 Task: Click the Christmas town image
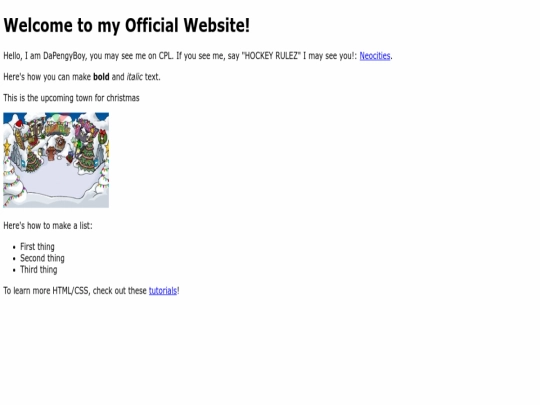pos(56,160)
